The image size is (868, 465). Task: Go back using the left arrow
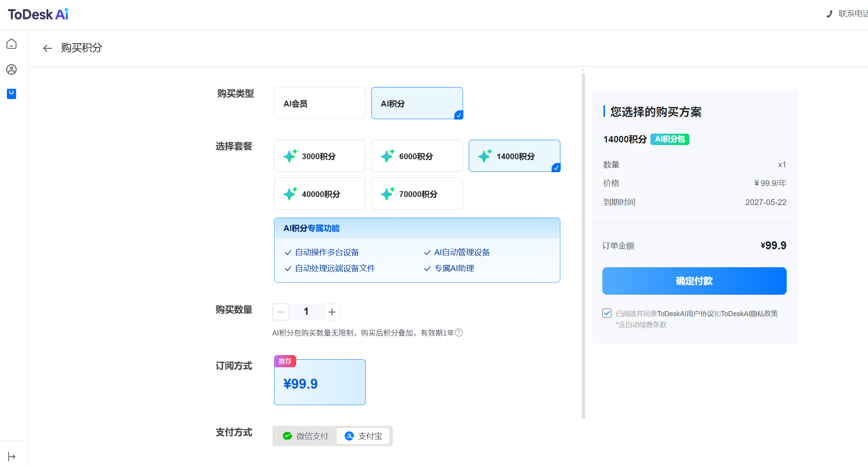47,48
